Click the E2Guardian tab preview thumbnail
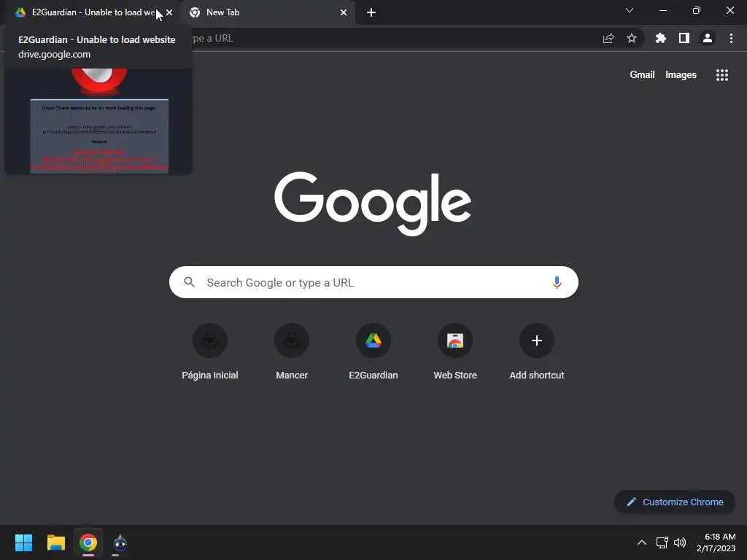 98,121
